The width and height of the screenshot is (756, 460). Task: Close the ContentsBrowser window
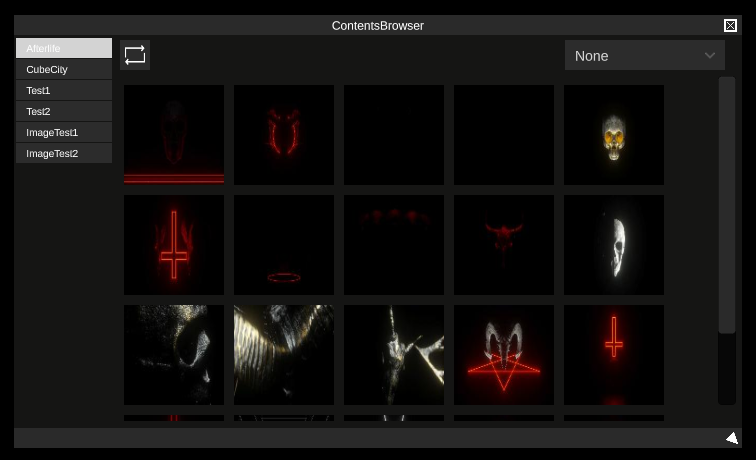[x=730, y=25]
